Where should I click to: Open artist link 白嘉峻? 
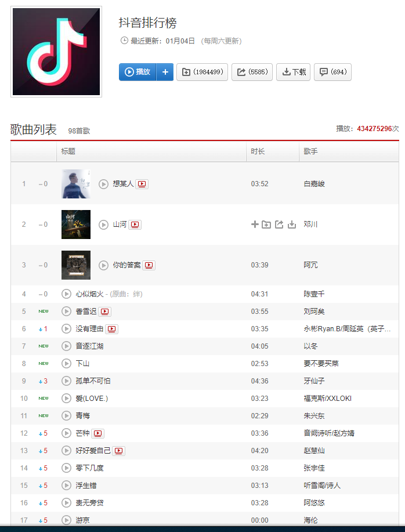pos(314,184)
